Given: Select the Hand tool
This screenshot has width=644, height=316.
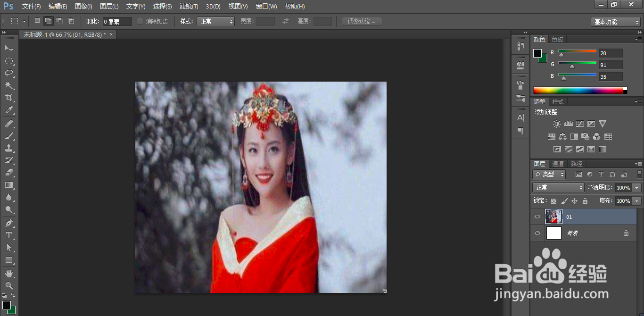Looking at the screenshot, I should tap(9, 273).
